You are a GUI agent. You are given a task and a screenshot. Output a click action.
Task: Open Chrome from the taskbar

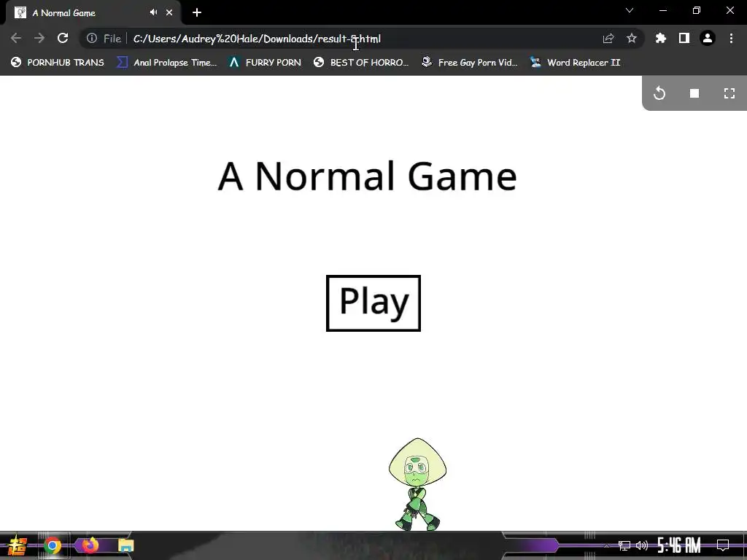(53, 545)
